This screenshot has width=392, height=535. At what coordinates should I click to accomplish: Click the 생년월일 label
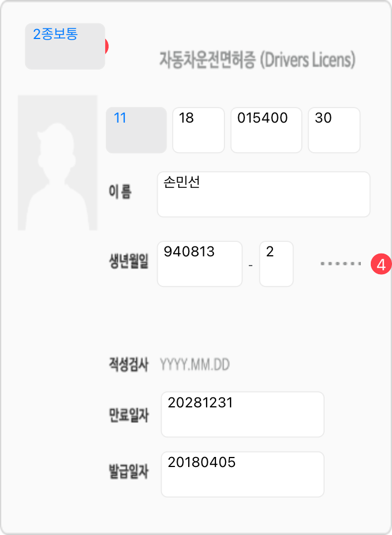point(129,262)
